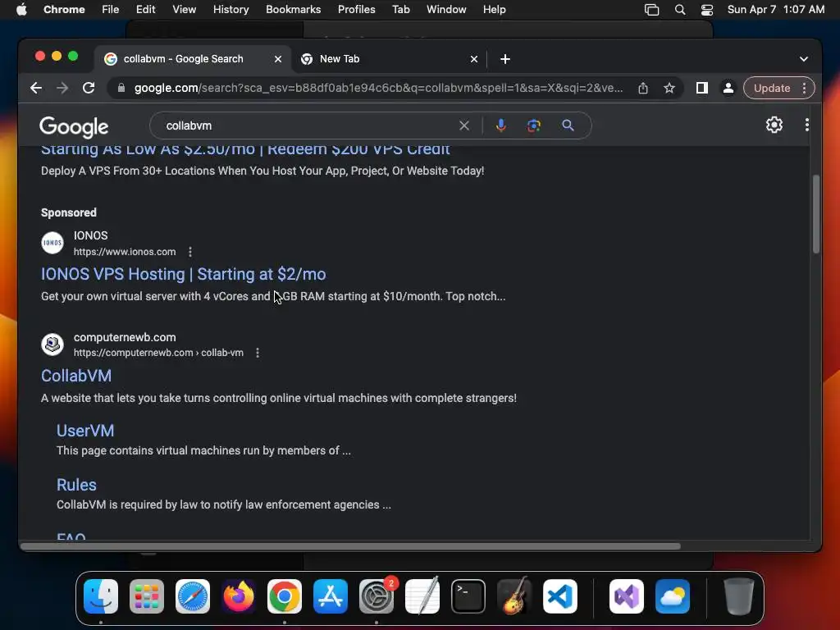Open Stage Manager menu bar icon
This screenshot has width=840, height=630.
click(x=651, y=10)
